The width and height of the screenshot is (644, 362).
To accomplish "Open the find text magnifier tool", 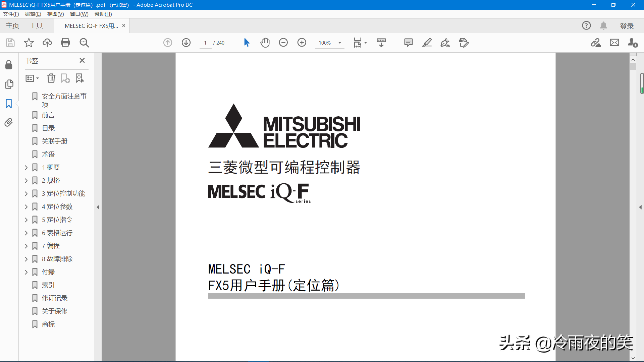I will tap(84, 43).
